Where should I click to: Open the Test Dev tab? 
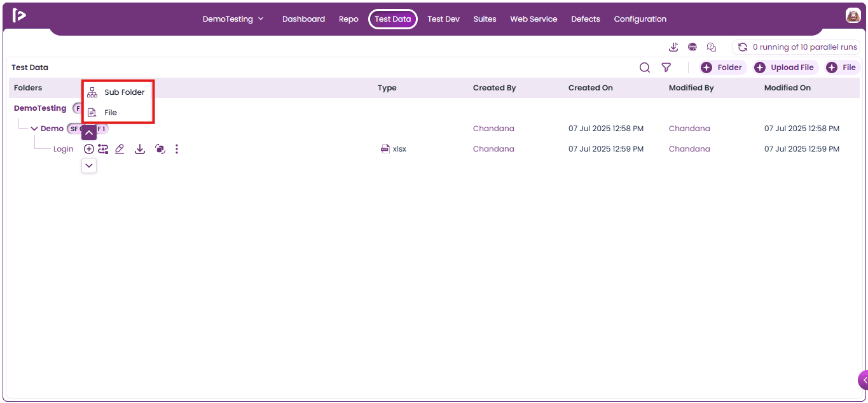point(443,19)
